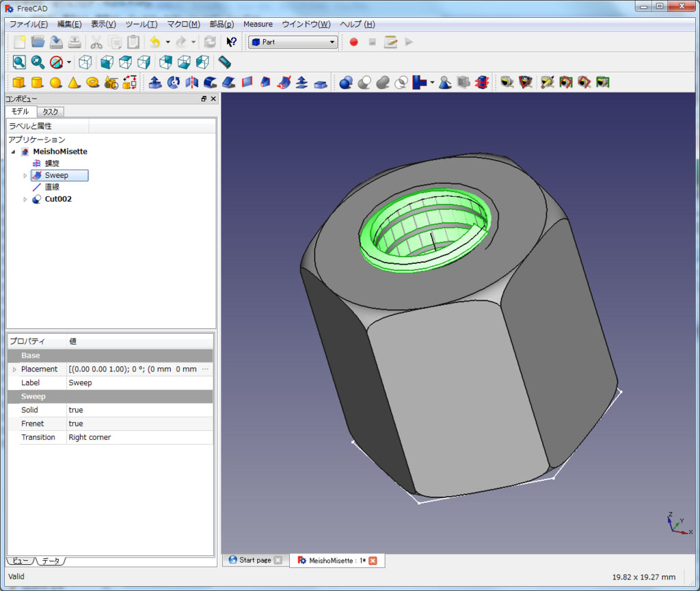This screenshot has width=700, height=591.
Task: Click the Extrude tool icon
Action: [155, 82]
